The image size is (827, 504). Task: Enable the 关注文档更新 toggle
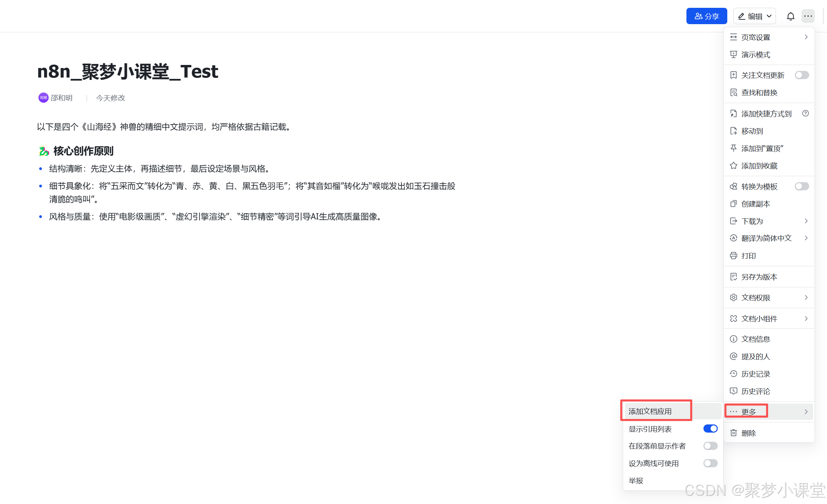click(801, 75)
